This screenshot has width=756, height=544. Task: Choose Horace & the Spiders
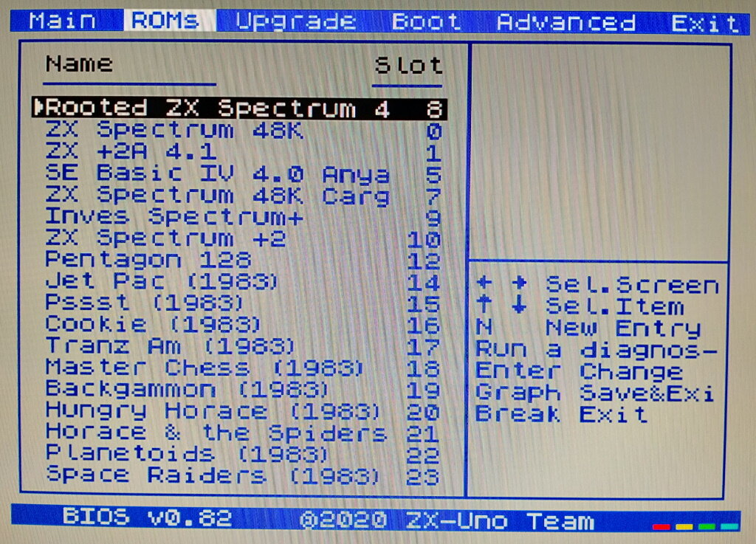[244, 433]
